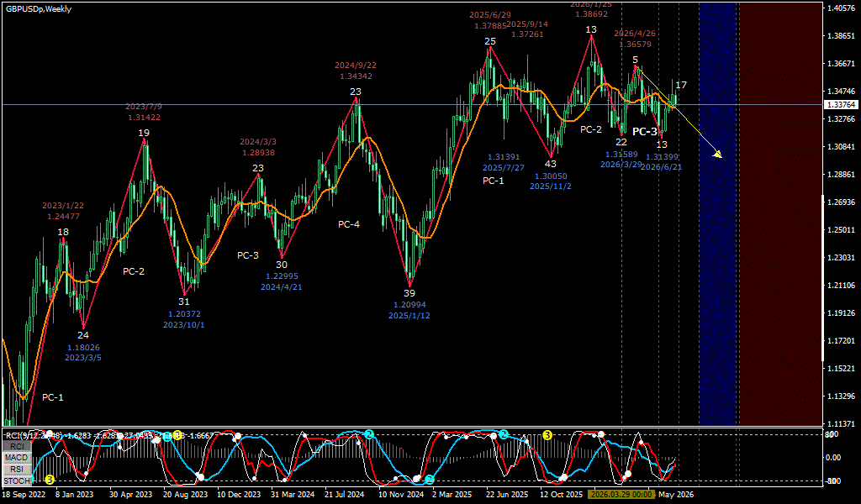This screenshot has height=504, width=861.
Task: Select the 1.38692 peak price label
Action: (591, 14)
